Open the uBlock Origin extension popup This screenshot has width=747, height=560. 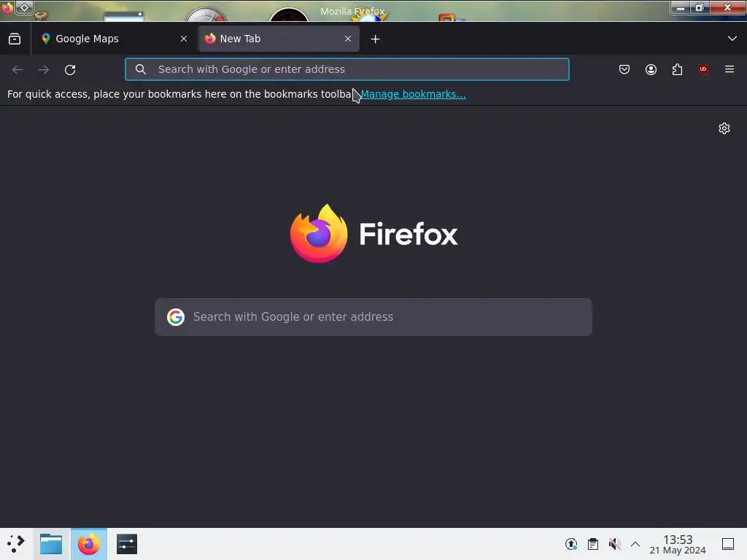(x=703, y=69)
